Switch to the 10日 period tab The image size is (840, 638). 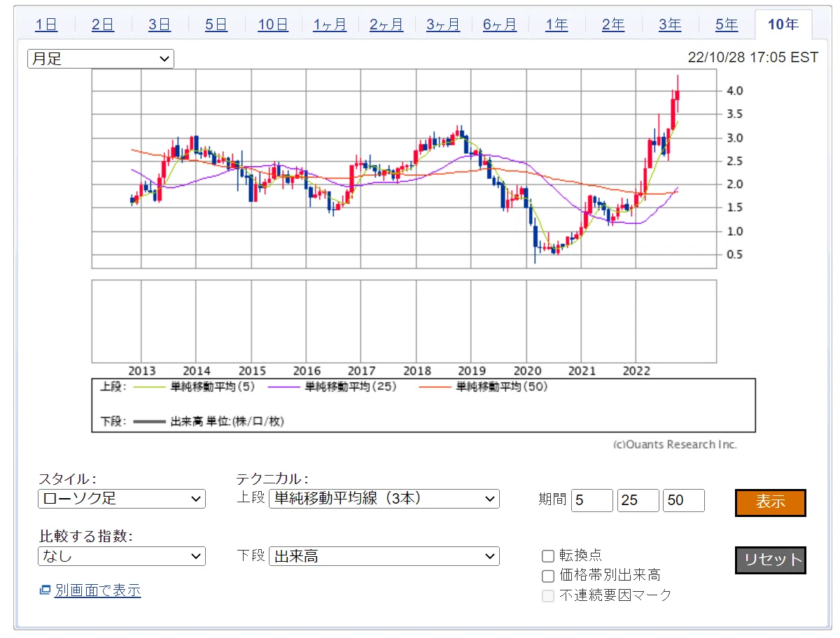click(x=273, y=24)
